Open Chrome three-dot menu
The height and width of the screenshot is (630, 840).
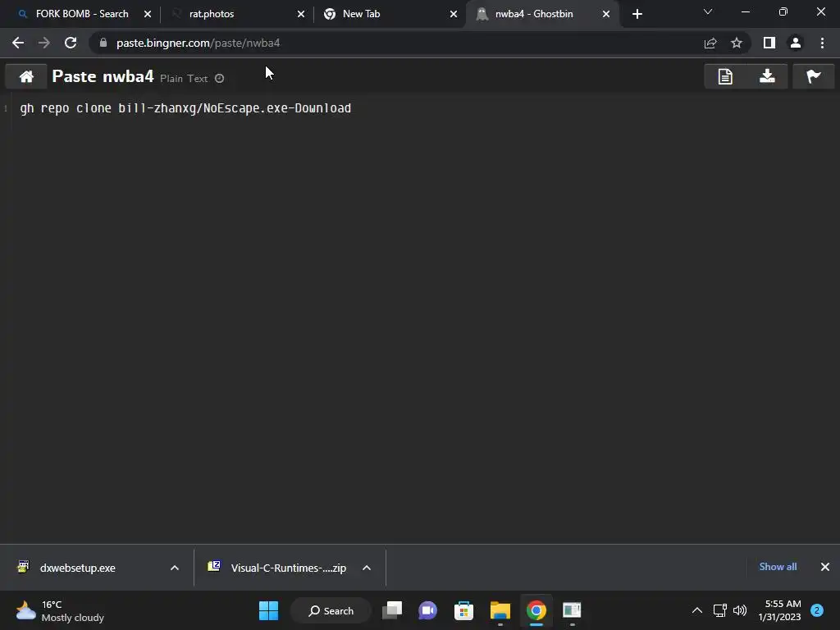pyautogui.click(x=822, y=43)
